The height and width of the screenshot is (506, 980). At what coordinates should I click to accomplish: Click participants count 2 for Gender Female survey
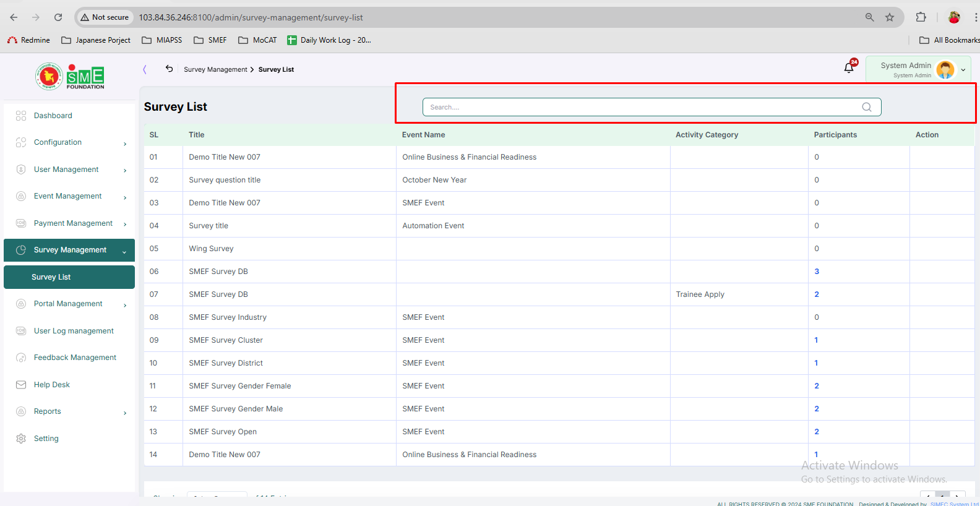pos(817,386)
